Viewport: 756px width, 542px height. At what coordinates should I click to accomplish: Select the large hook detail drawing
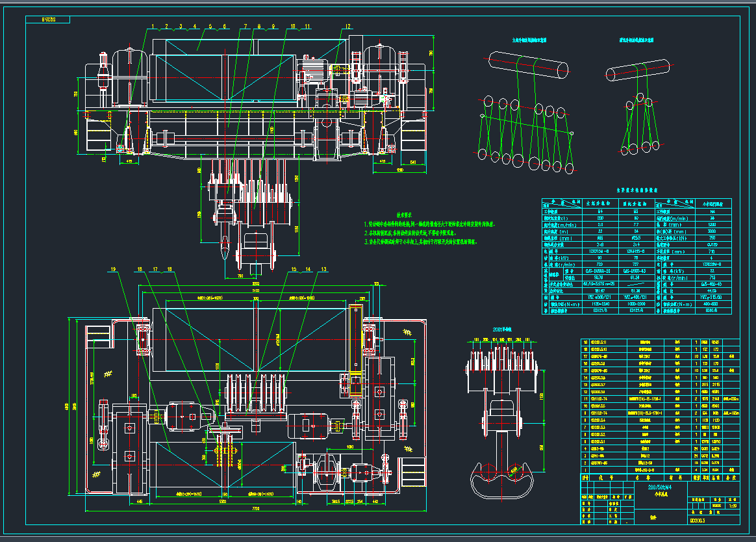click(x=503, y=420)
